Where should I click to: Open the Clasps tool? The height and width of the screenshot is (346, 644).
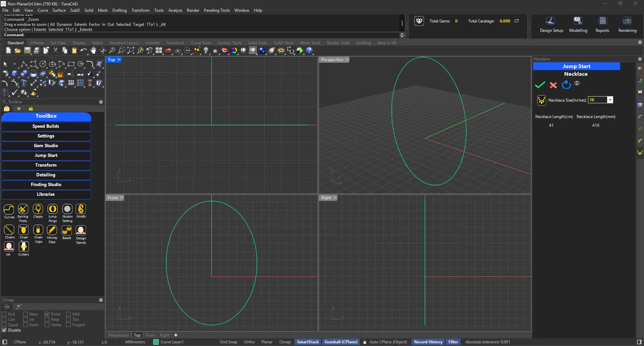pos(38,210)
